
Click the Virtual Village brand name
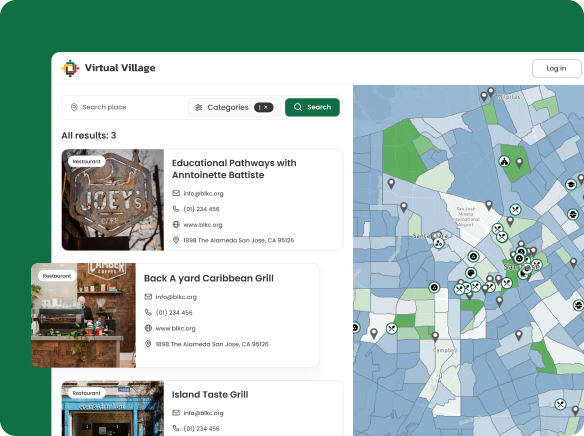[120, 68]
